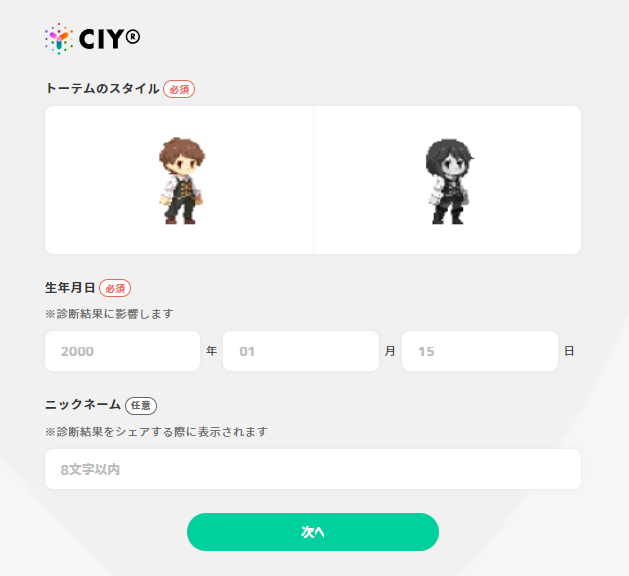Click the nickname field with 8文字以内 placeholder
The width and height of the screenshot is (629, 576).
coord(313,469)
